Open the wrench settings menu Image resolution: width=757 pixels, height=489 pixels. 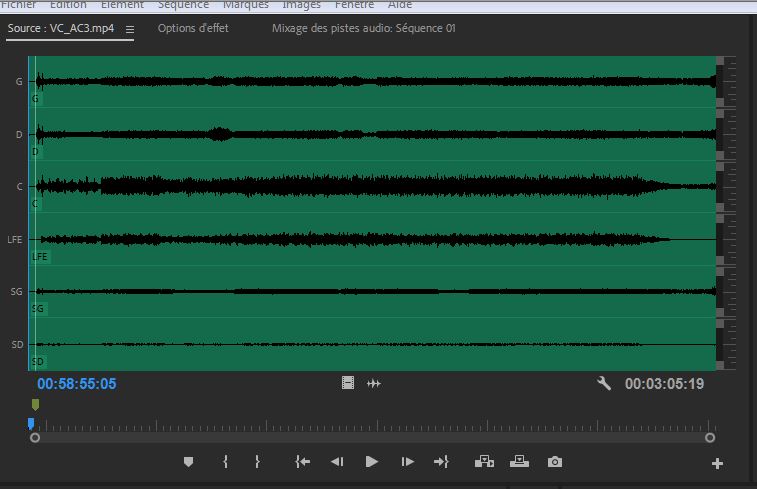point(604,383)
